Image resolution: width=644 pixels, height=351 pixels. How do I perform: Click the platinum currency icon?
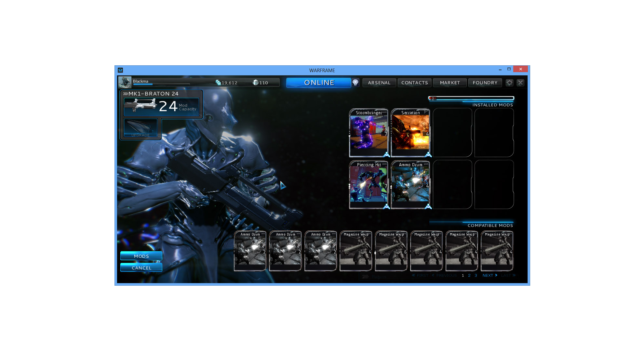click(256, 83)
